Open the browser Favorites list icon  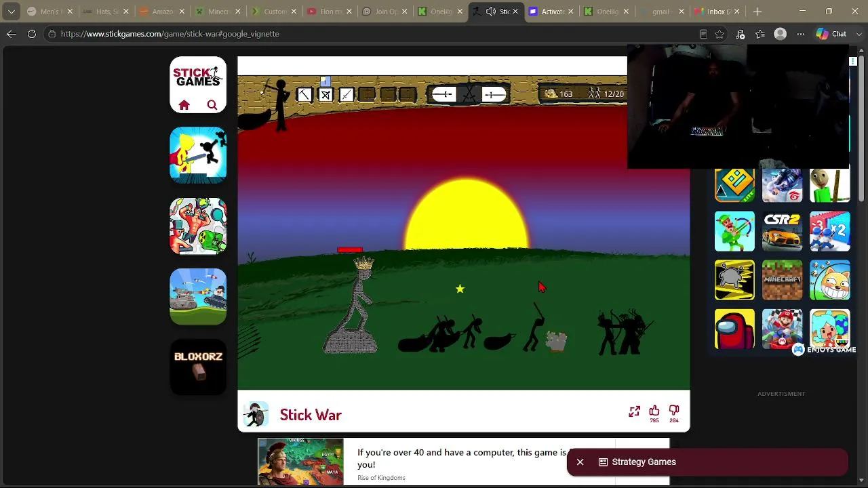[x=760, y=34]
